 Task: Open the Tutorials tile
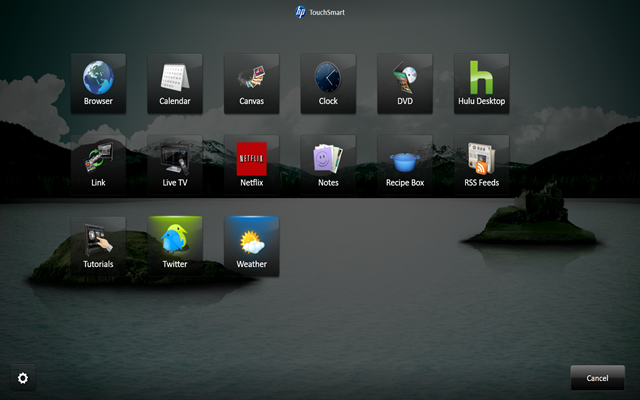[x=98, y=247]
